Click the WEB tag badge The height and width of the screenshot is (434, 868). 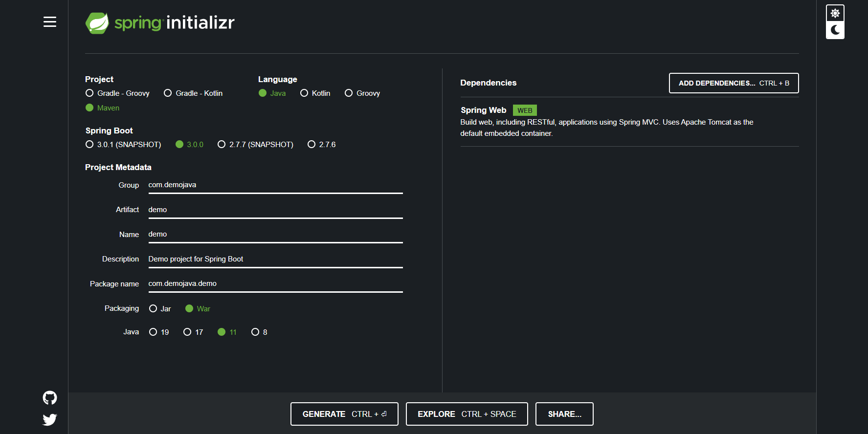pos(525,110)
